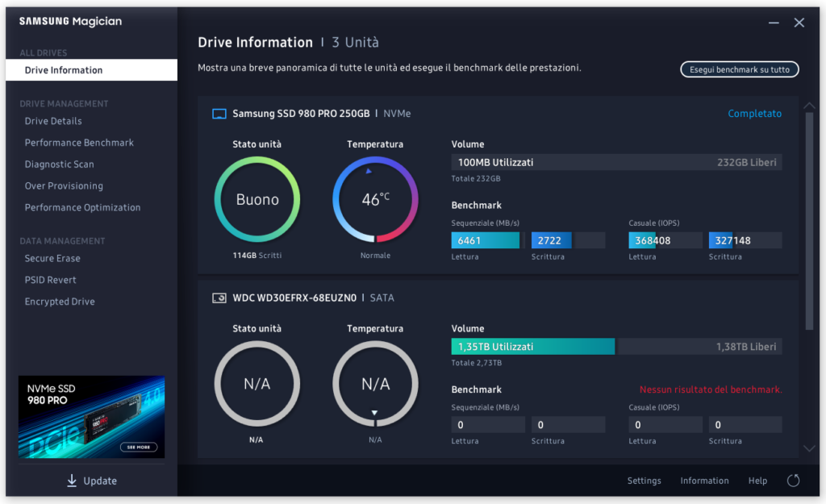The height and width of the screenshot is (504, 826).
Task: Click the Buono drive status gauge
Action: [257, 200]
